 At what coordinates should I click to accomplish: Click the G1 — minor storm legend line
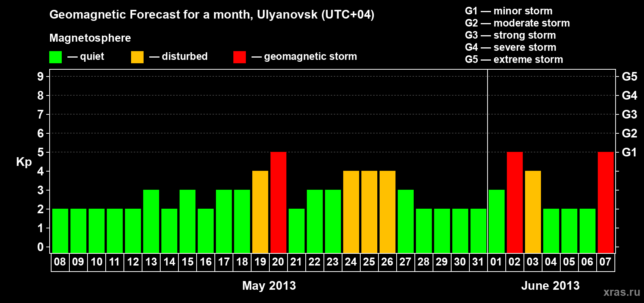pyautogui.click(x=509, y=11)
